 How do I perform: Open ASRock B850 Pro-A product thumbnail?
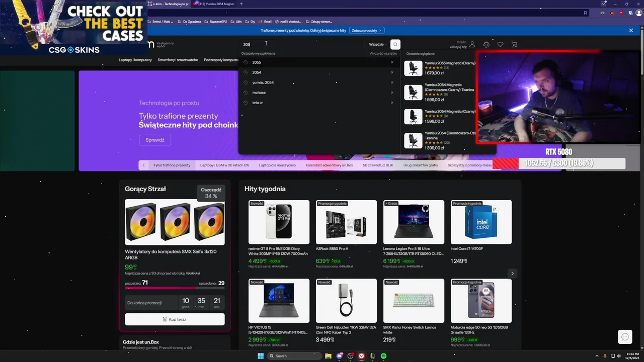[346, 222]
